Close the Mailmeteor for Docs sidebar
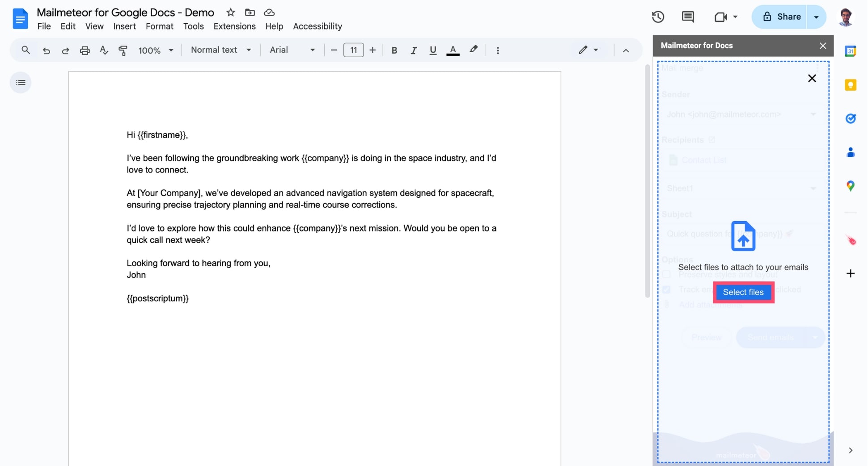Viewport: 868px width, 466px height. (x=822, y=46)
